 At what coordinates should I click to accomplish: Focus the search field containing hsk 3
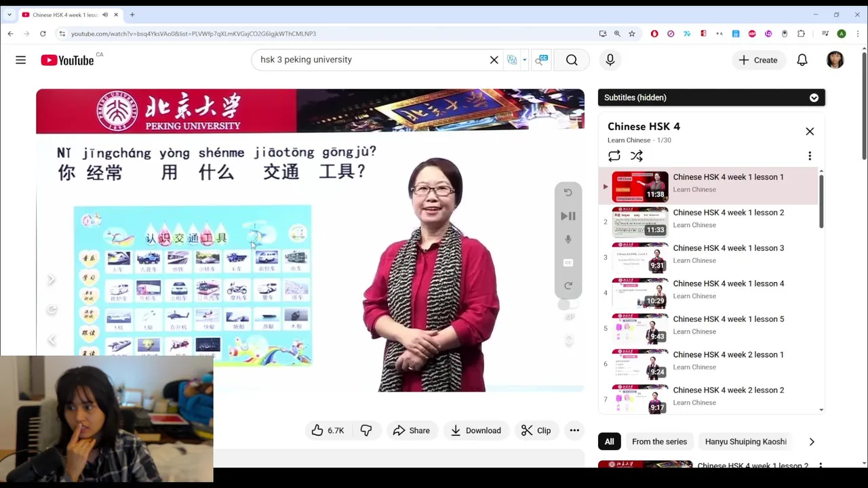pos(373,60)
